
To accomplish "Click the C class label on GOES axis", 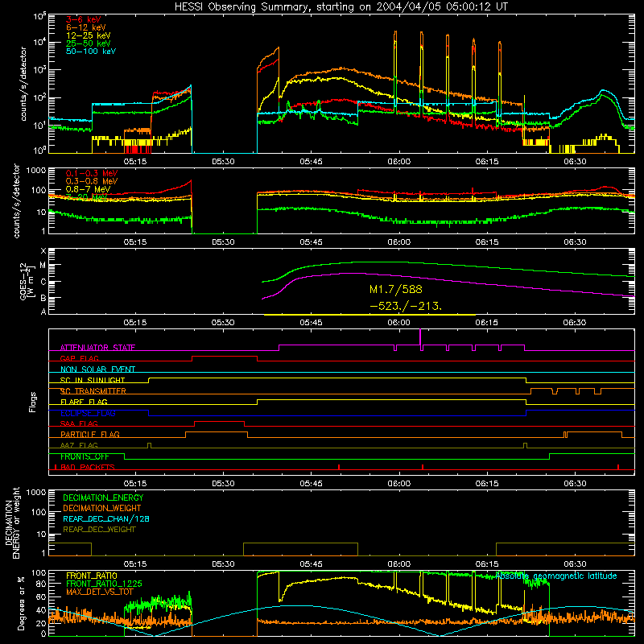I will click(43, 282).
